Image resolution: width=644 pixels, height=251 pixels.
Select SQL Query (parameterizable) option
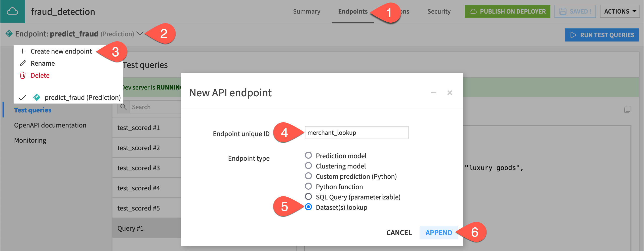[308, 197]
